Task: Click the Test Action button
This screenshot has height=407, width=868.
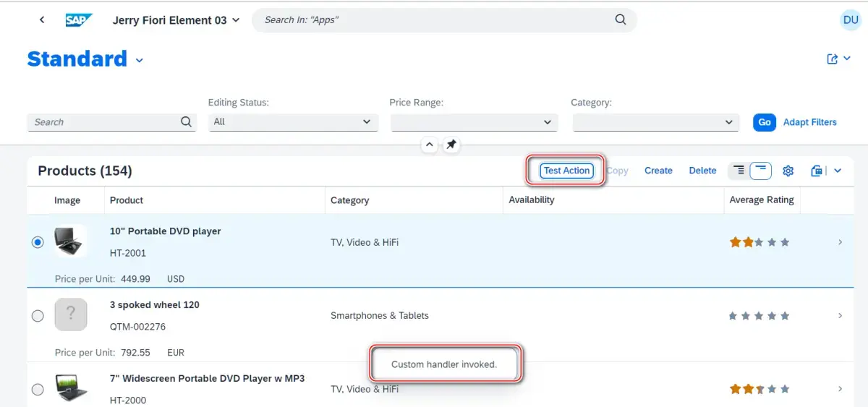Action: coord(567,171)
